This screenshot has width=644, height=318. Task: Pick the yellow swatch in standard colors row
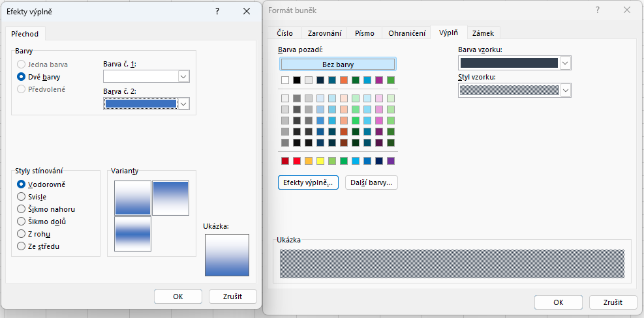pos(320,161)
